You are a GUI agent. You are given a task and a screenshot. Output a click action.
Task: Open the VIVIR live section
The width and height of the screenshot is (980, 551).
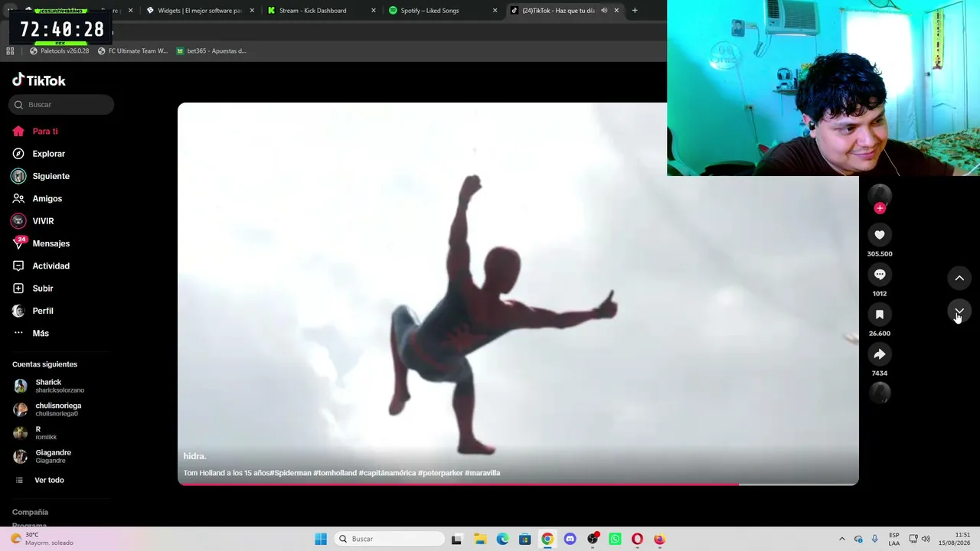(33, 221)
